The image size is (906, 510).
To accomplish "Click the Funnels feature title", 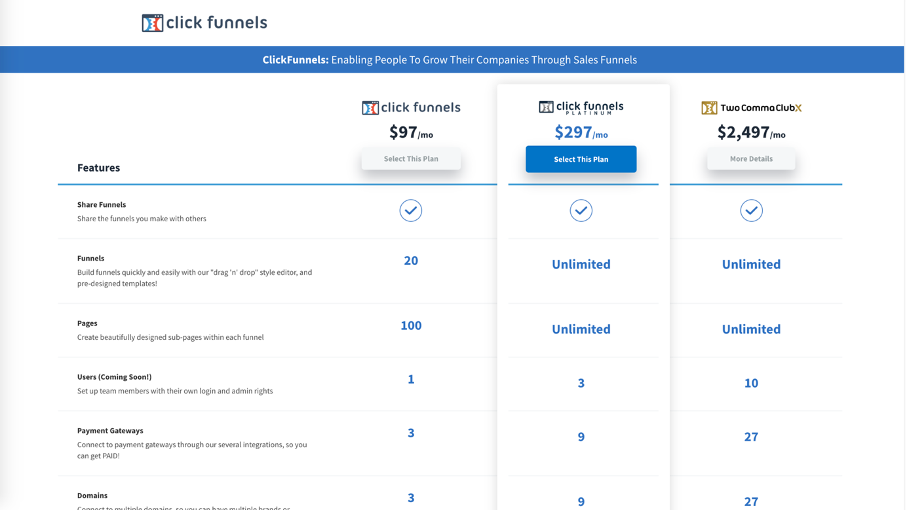I will [x=91, y=258].
